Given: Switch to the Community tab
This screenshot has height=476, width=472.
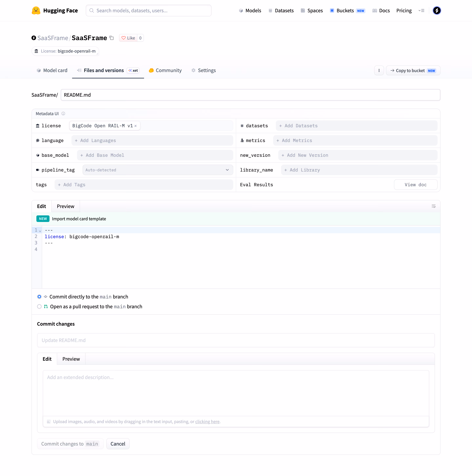Looking at the screenshot, I should [x=165, y=70].
